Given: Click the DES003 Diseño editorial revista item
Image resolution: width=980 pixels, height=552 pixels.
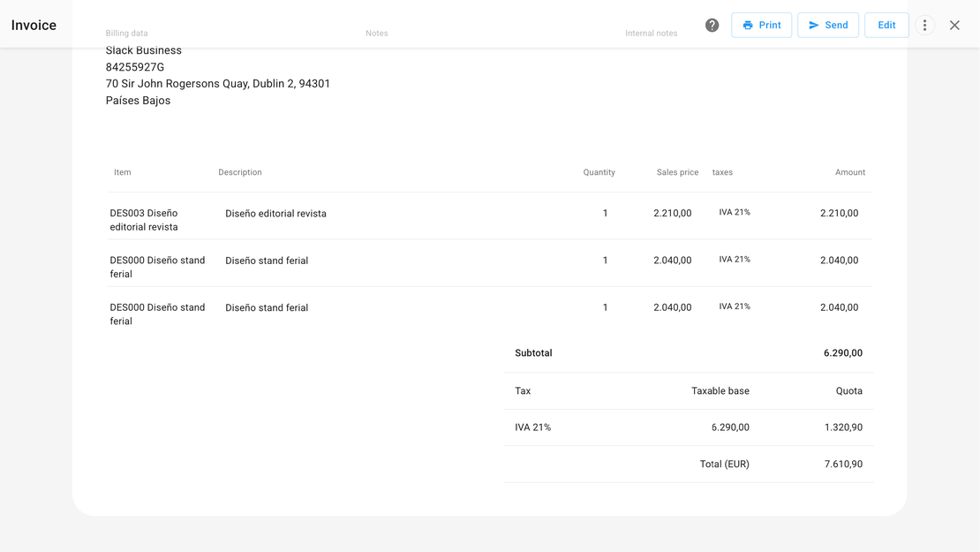Looking at the screenshot, I should tap(144, 220).
